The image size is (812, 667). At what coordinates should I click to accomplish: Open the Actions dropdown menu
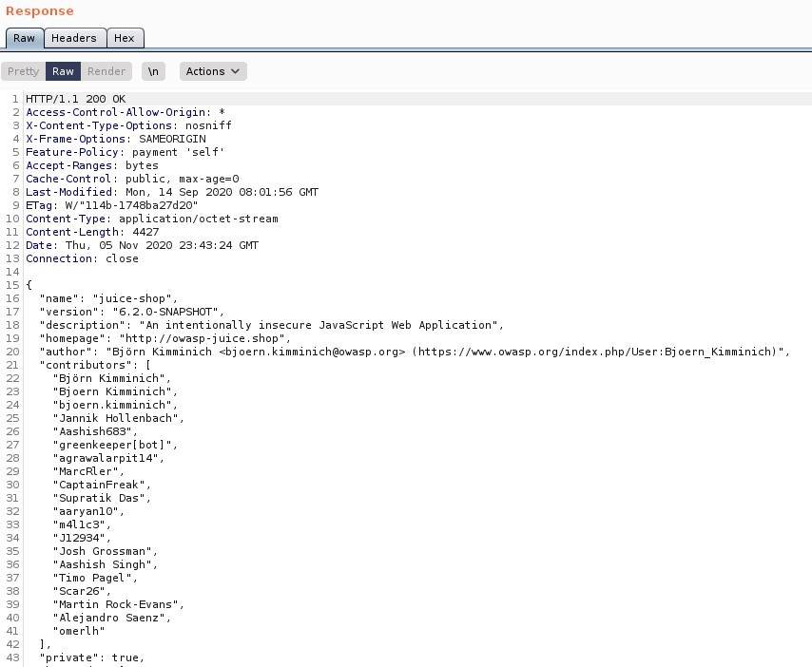click(212, 71)
